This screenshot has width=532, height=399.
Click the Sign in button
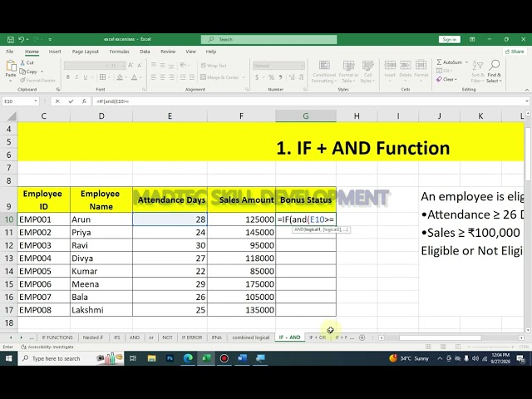[x=449, y=39]
